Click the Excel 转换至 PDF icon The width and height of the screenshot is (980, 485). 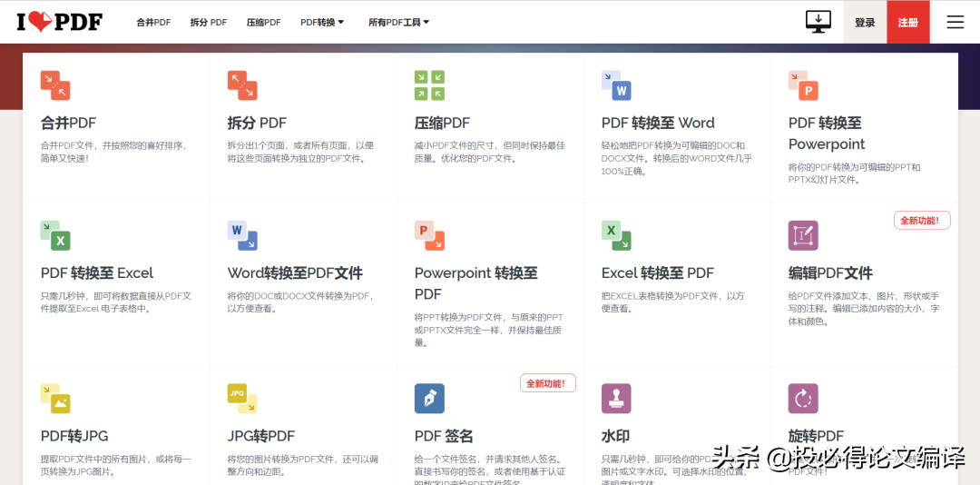[x=616, y=235]
